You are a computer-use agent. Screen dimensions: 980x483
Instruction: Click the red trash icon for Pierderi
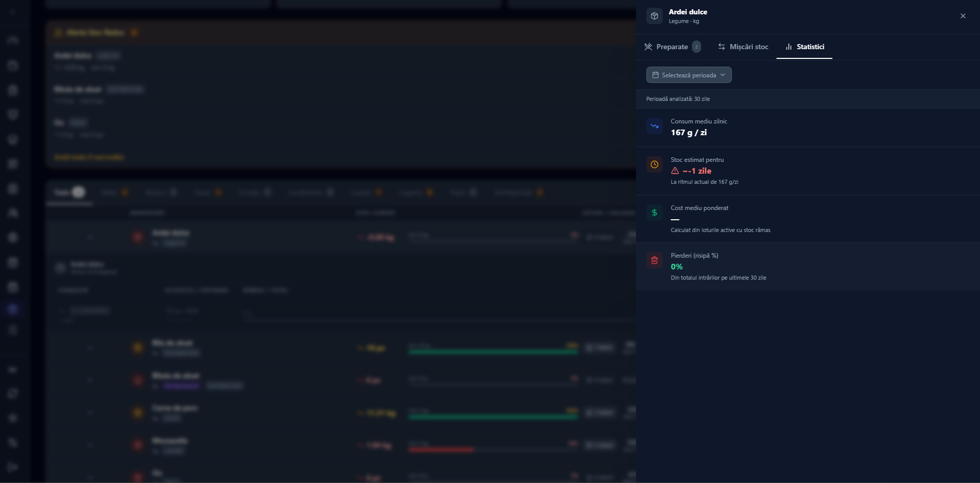[655, 260]
